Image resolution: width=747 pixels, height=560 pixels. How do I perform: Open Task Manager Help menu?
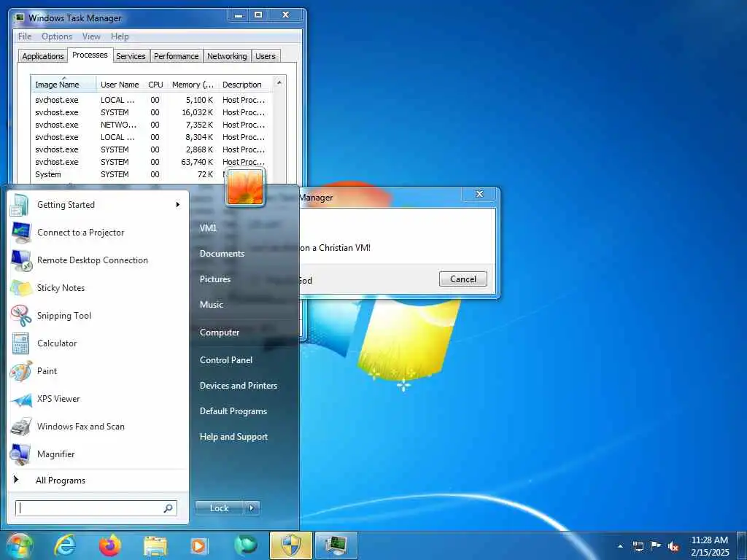[x=120, y=36]
